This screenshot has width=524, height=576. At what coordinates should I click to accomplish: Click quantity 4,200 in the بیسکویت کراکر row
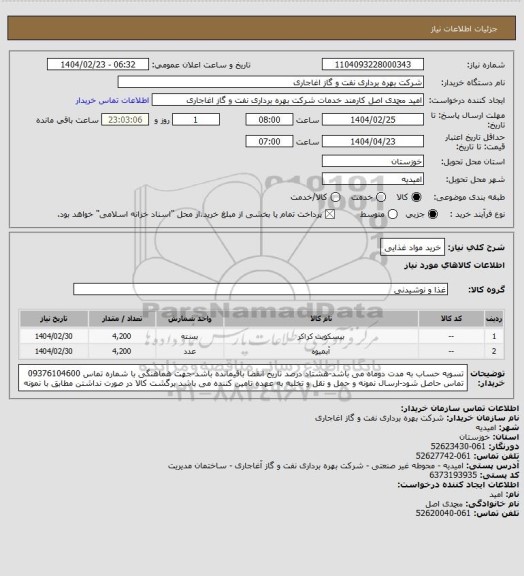pyautogui.click(x=122, y=336)
